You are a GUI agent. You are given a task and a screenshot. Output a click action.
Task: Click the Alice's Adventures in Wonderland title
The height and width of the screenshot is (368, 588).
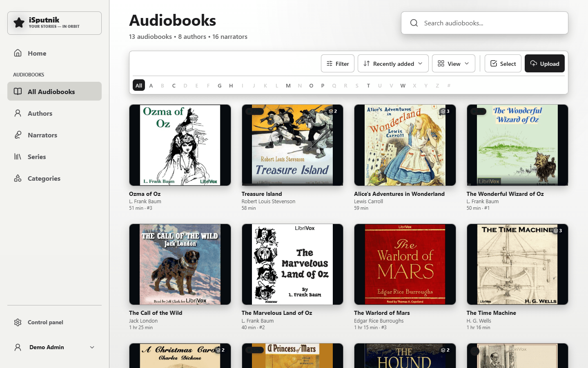[x=399, y=194]
